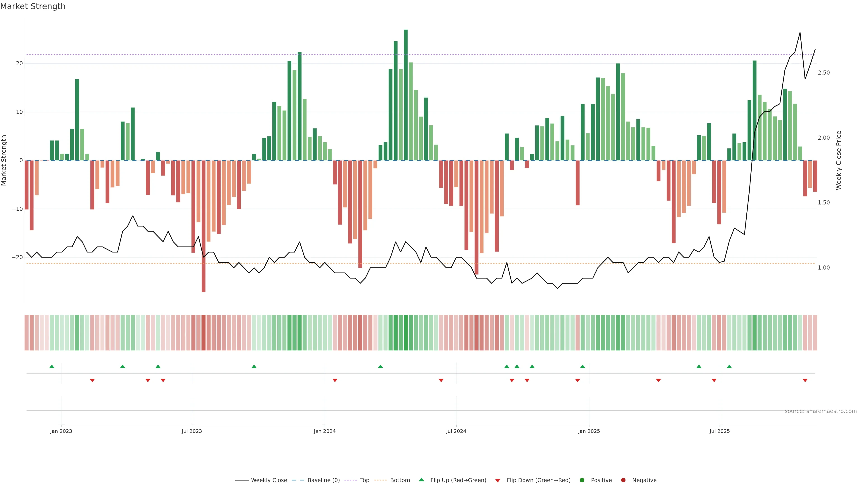Screen dimensions: 868x488
Task: Click the Jul 2025 x-axis label
Action: tap(719, 431)
